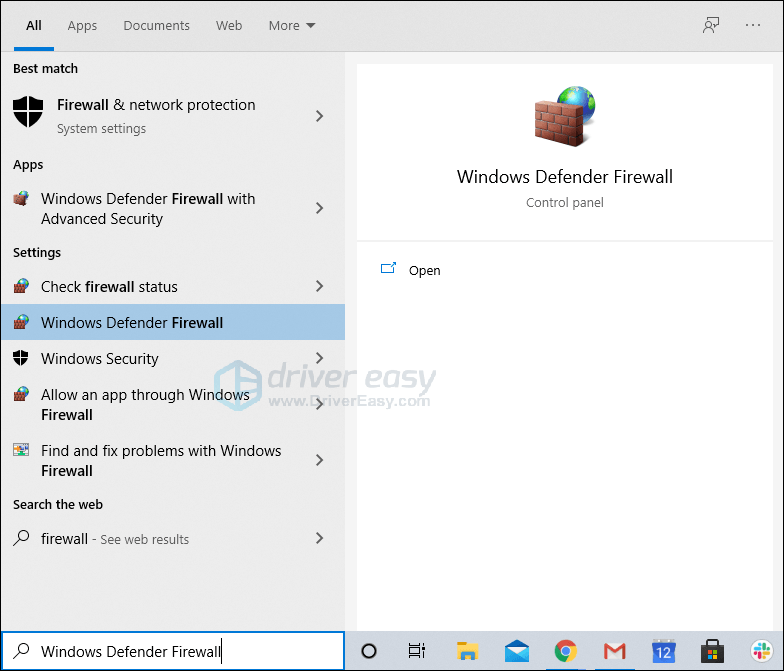
Task: Launch Google Chrome from the taskbar
Action: click(x=566, y=651)
